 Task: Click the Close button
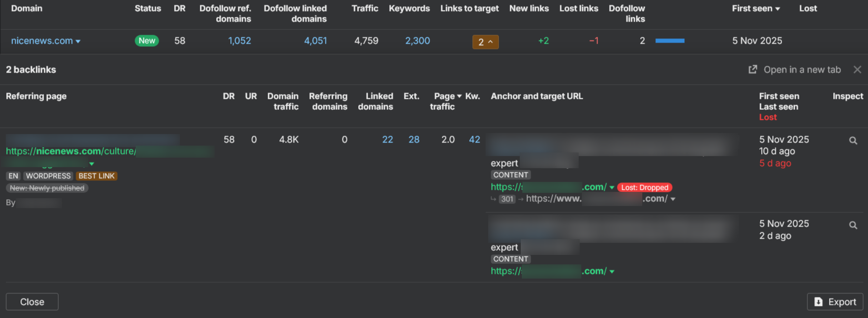click(32, 302)
